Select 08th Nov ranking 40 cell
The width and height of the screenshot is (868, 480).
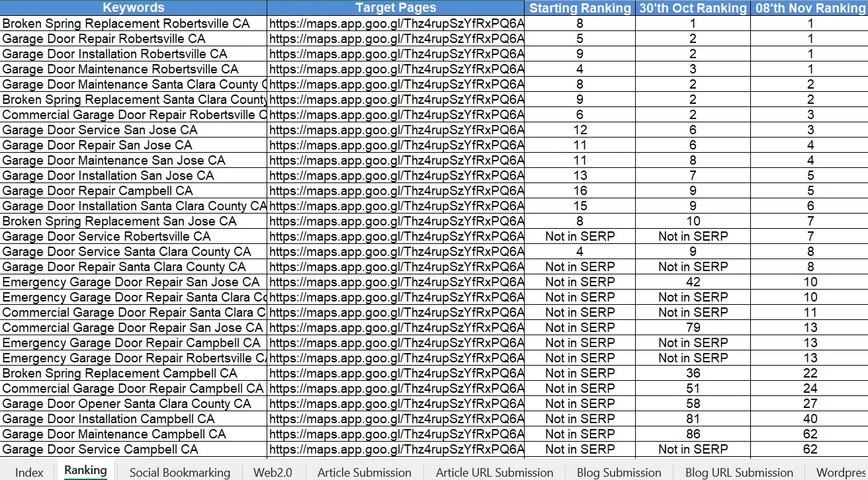pyautogui.click(x=810, y=419)
